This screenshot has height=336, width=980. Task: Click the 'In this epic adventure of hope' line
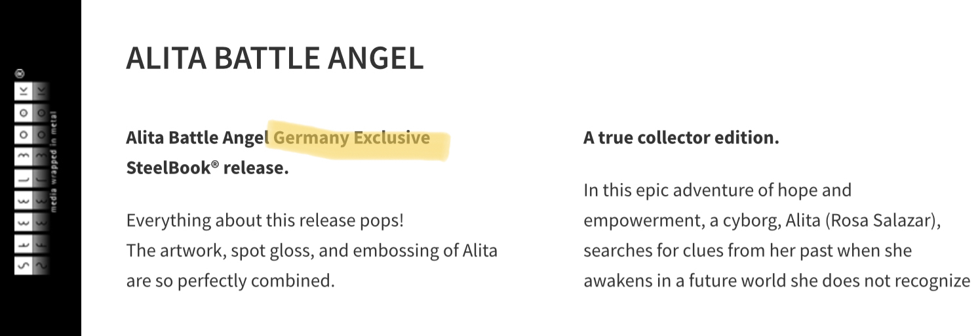click(x=716, y=190)
